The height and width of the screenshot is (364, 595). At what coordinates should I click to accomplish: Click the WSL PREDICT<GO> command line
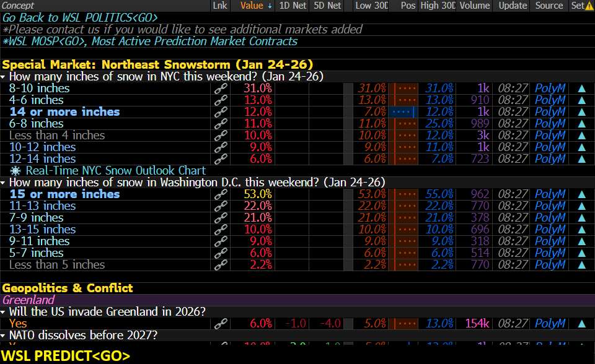(65, 356)
